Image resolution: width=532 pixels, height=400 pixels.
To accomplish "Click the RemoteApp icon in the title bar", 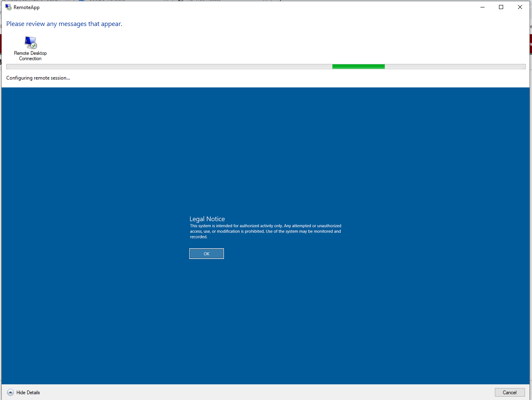I will tap(7, 7).
